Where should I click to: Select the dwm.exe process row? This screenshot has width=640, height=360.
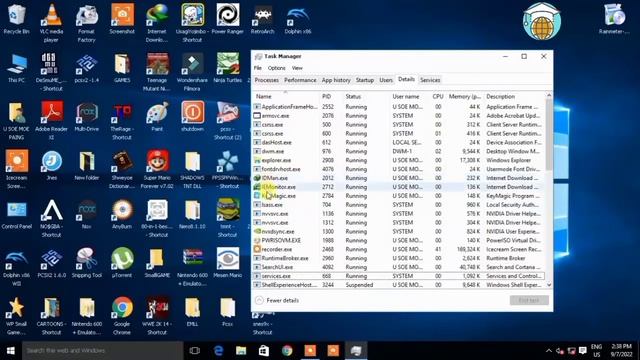399,151
